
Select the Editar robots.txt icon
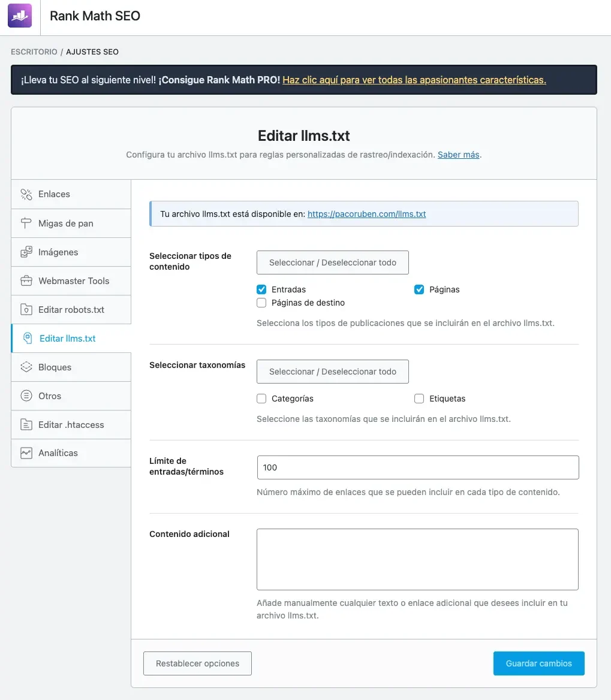point(26,309)
